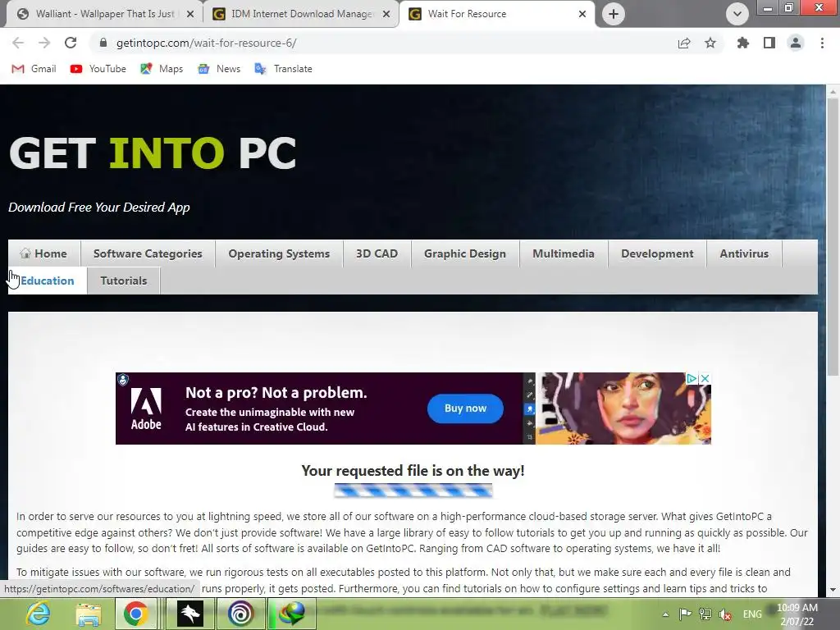The height and width of the screenshot is (630, 840).
Task: Click the network tray icon
Action: [x=705, y=614]
